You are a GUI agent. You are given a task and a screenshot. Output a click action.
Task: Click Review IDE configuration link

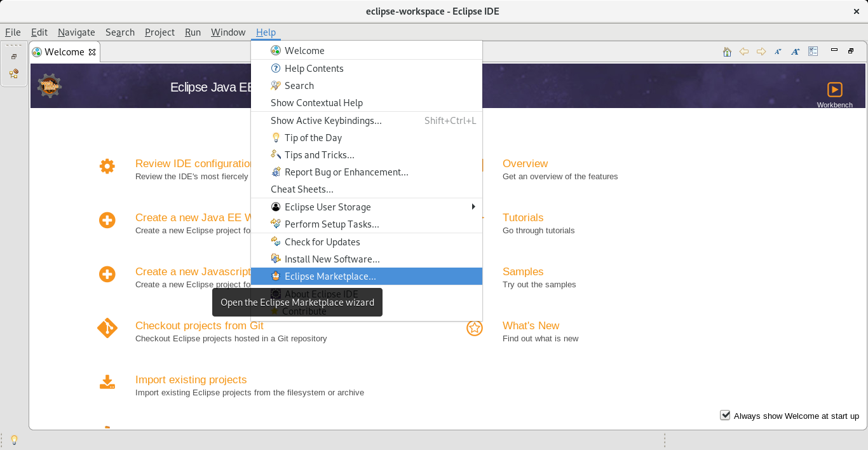click(193, 163)
